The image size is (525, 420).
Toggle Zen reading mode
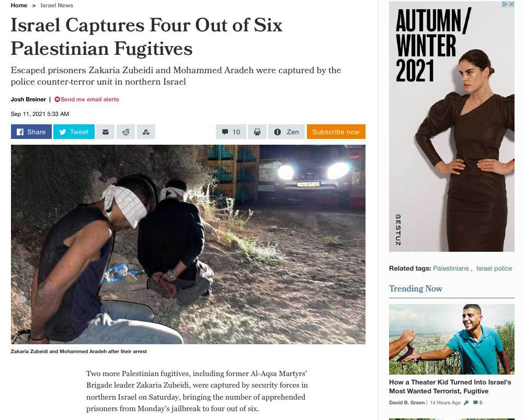[x=287, y=132]
